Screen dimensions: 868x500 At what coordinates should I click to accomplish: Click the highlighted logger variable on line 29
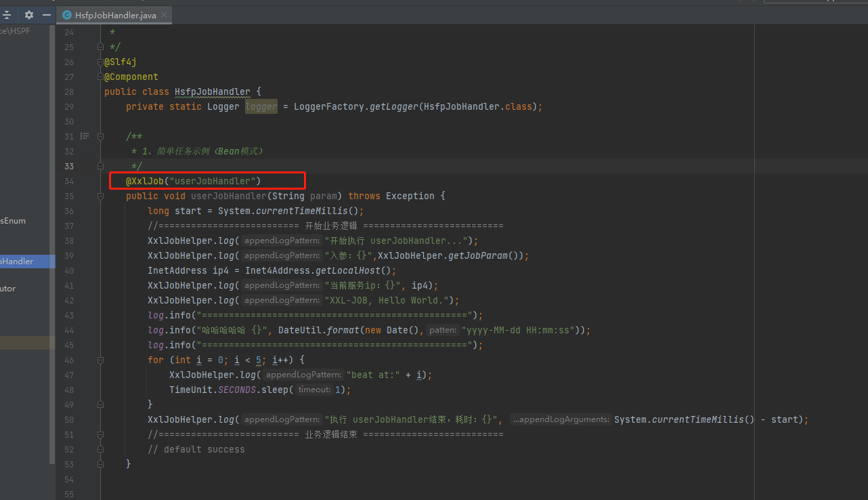(x=261, y=106)
